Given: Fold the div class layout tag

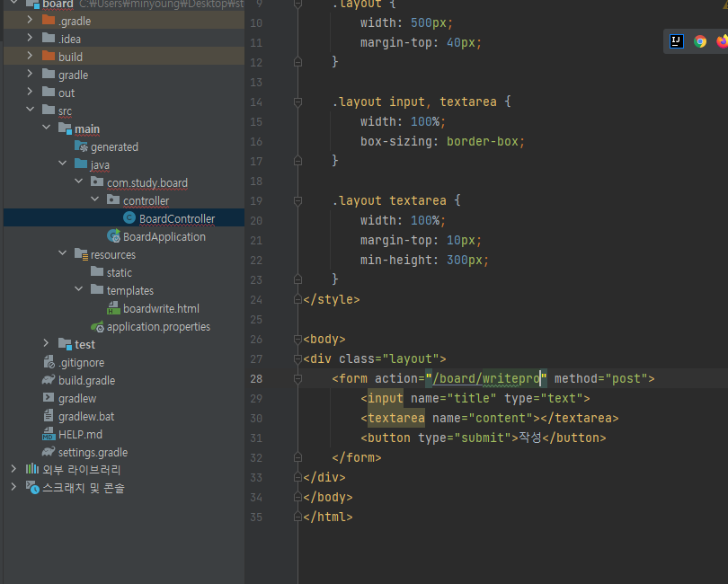Looking at the screenshot, I should (298, 358).
